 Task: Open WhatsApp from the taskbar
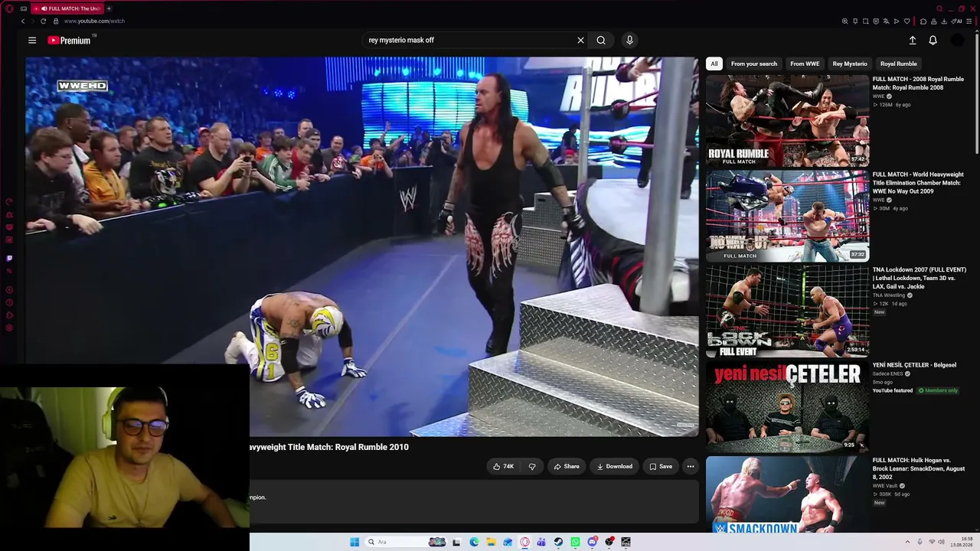pos(575,543)
